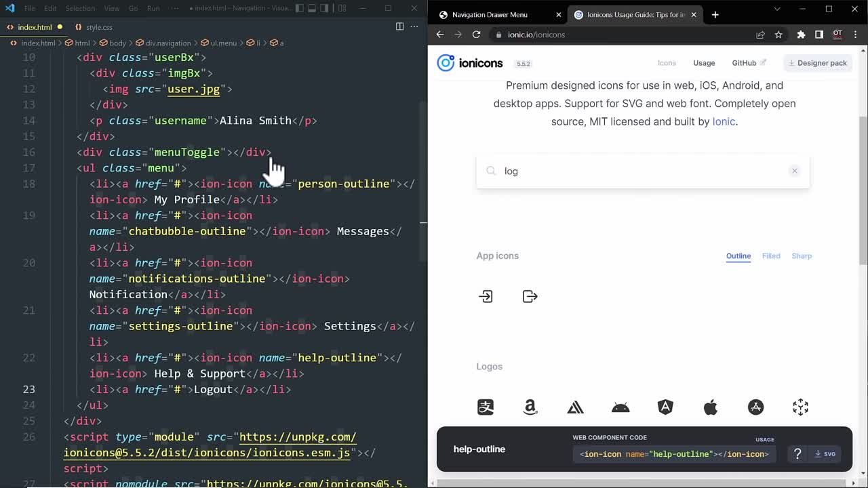Image resolution: width=868 pixels, height=488 pixels.
Task: Open the GitHub nav link
Action: pos(749,63)
